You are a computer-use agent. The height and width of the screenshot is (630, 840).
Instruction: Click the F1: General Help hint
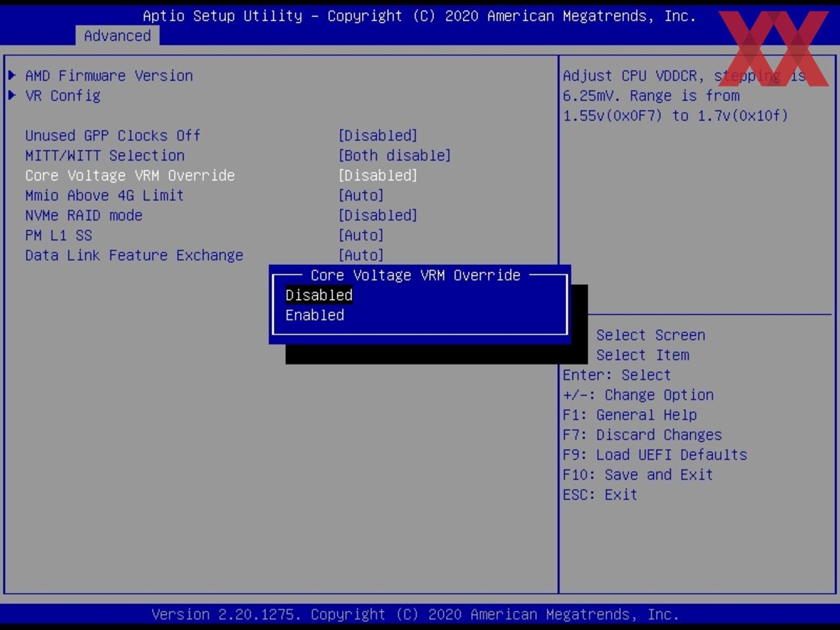[629, 415]
